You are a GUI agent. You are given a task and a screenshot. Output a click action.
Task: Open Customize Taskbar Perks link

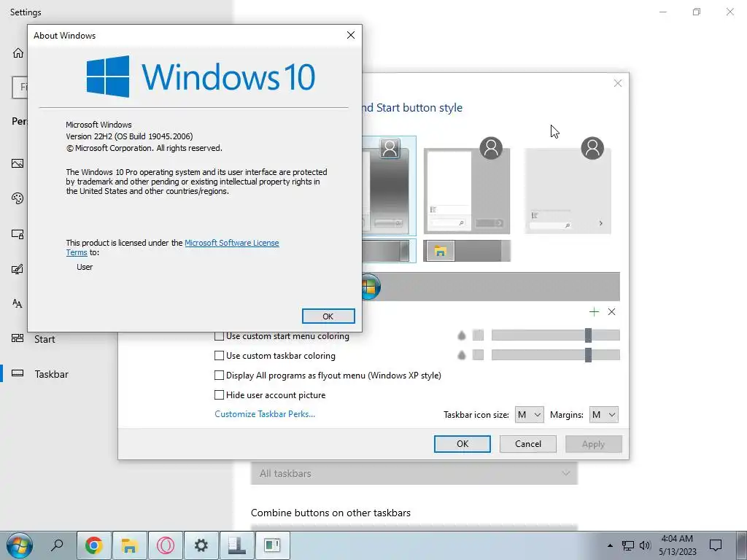[265, 414]
